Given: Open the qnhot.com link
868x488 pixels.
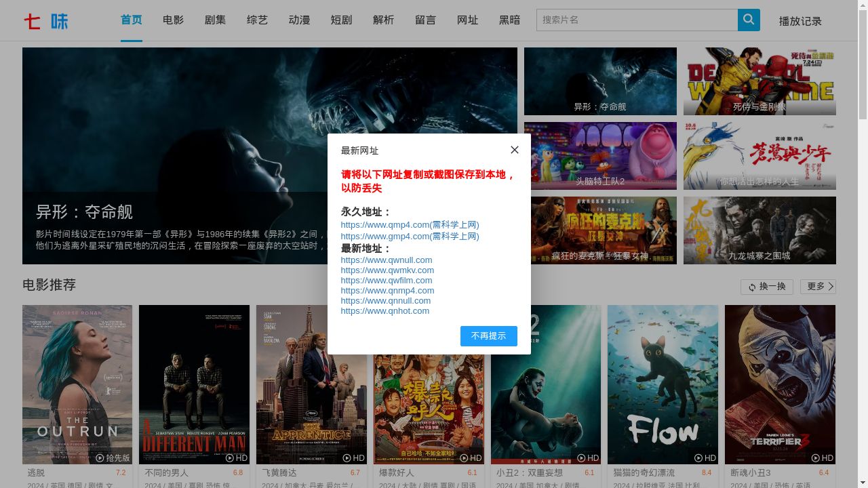Looking at the screenshot, I should click(x=385, y=310).
